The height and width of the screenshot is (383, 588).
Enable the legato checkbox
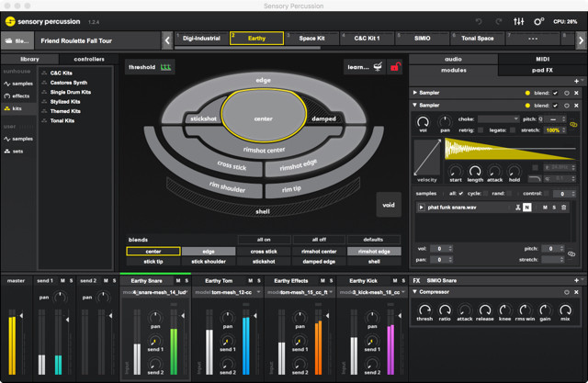tap(513, 130)
